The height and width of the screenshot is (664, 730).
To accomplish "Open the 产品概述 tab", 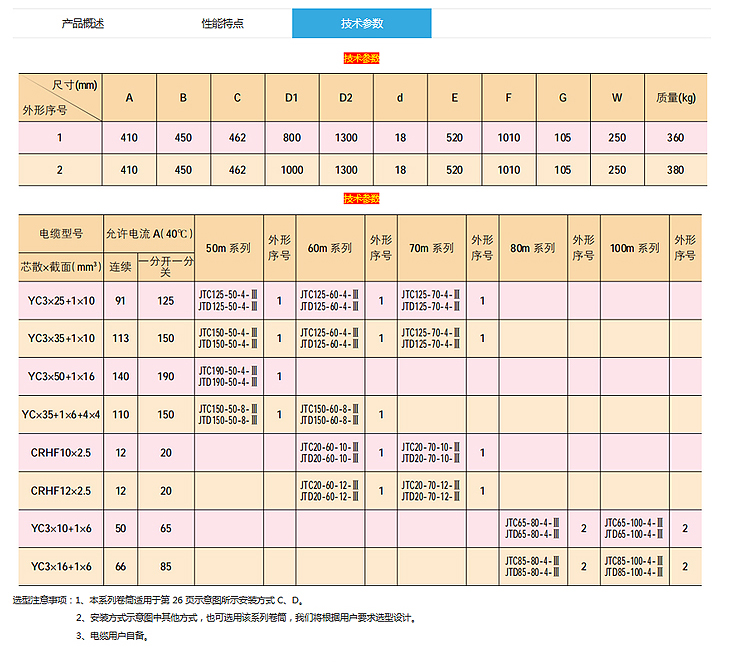I will pos(82,23).
